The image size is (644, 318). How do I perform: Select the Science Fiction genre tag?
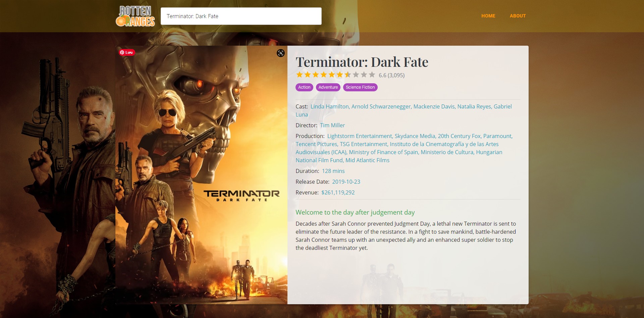[x=360, y=87]
